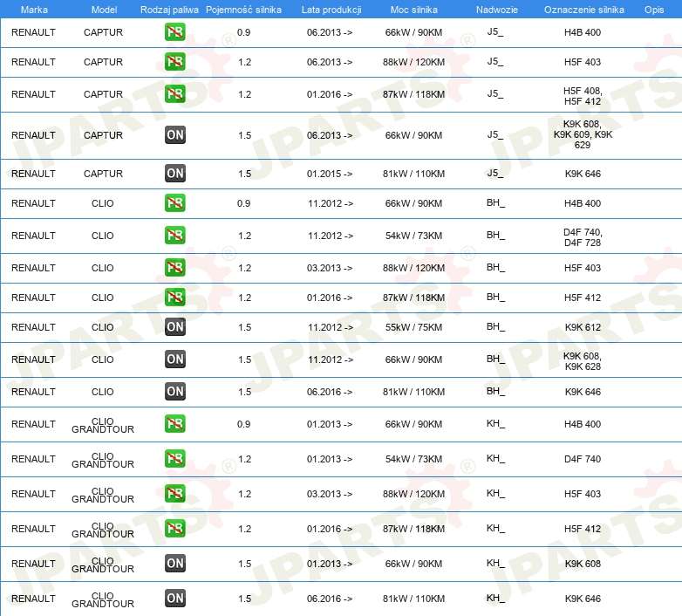Screen dimensions: 682x616
Task: Click the PB icon in Clio 54kW / 73KM BH_ row
Action: click(174, 236)
